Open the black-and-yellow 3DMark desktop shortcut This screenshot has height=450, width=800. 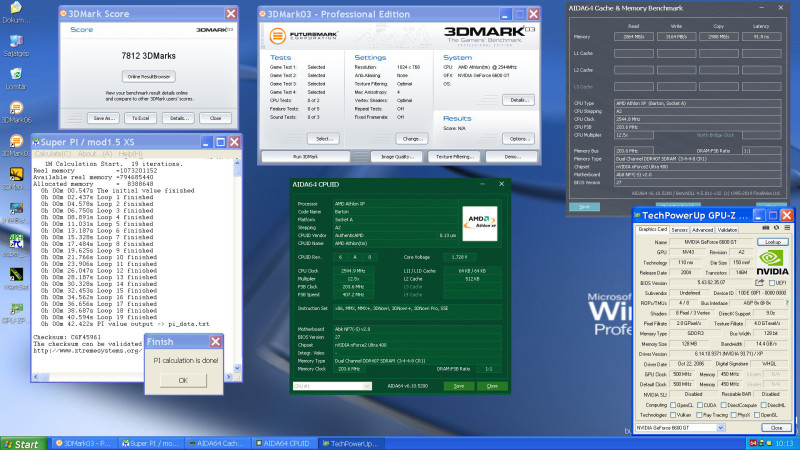click(16, 179)
